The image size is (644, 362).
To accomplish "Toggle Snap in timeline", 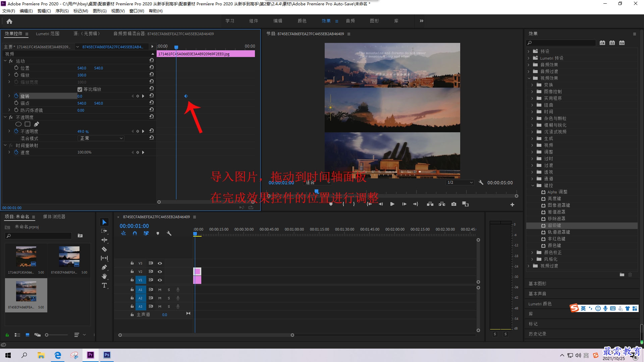I will (135, 233).
